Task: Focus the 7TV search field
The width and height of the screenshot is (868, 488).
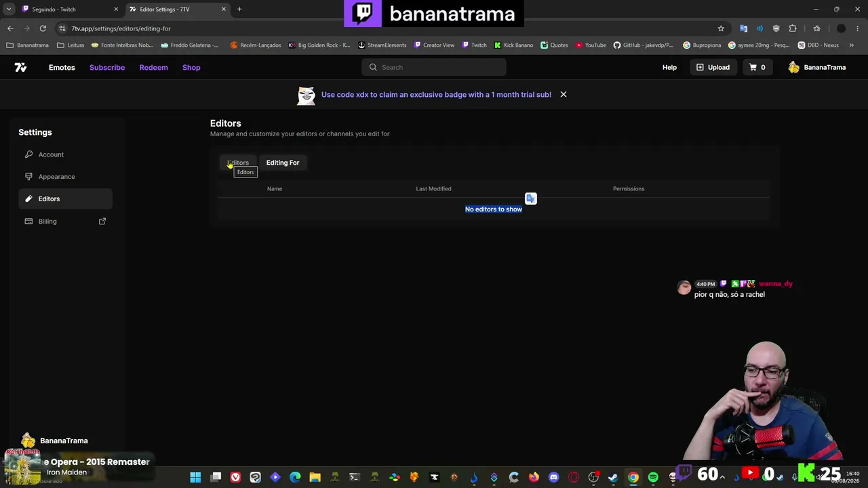Action: pos(433,67)
